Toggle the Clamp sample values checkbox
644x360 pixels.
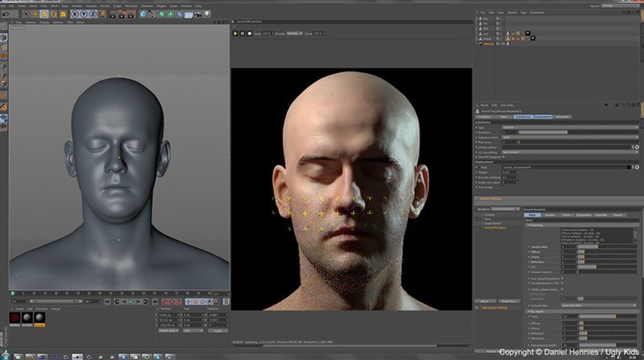pos(562,289)
